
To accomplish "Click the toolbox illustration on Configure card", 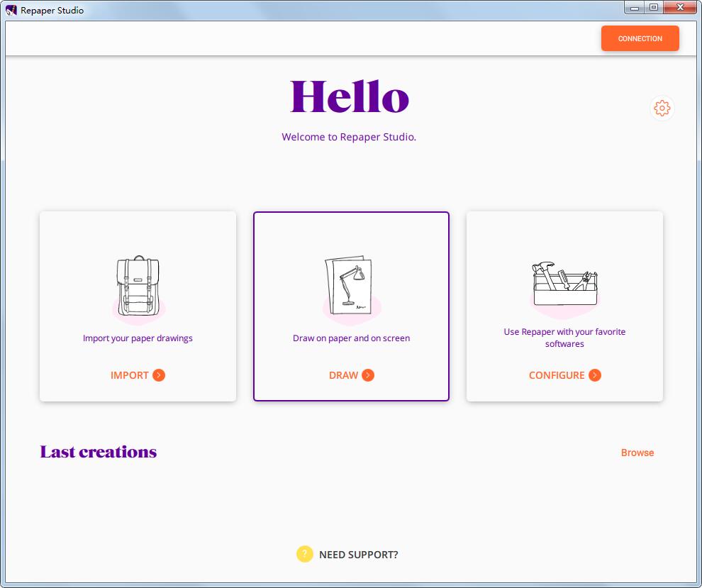I will (564, 284).
